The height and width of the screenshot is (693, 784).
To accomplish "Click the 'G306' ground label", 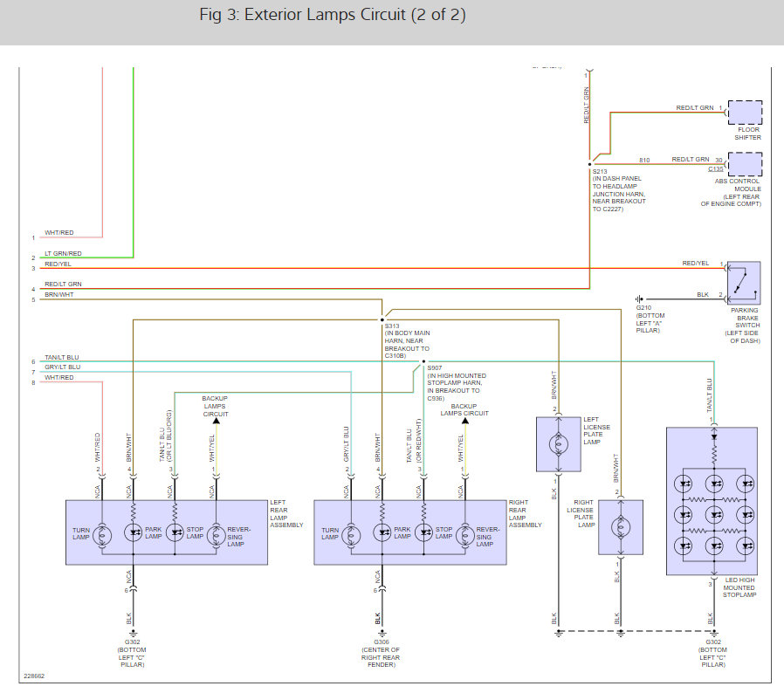I will click(x=381, y=642).
